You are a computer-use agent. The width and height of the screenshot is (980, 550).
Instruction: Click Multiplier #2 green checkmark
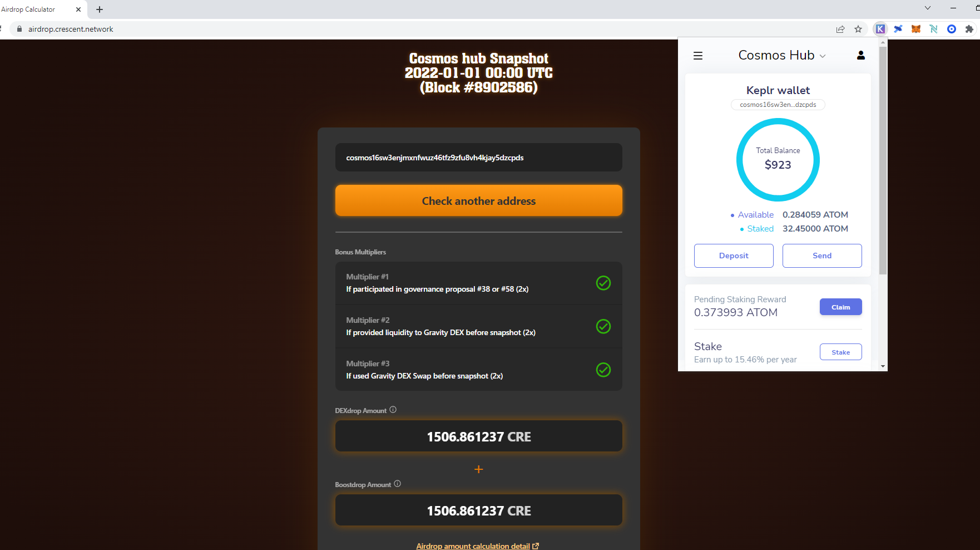pos(603,326)
